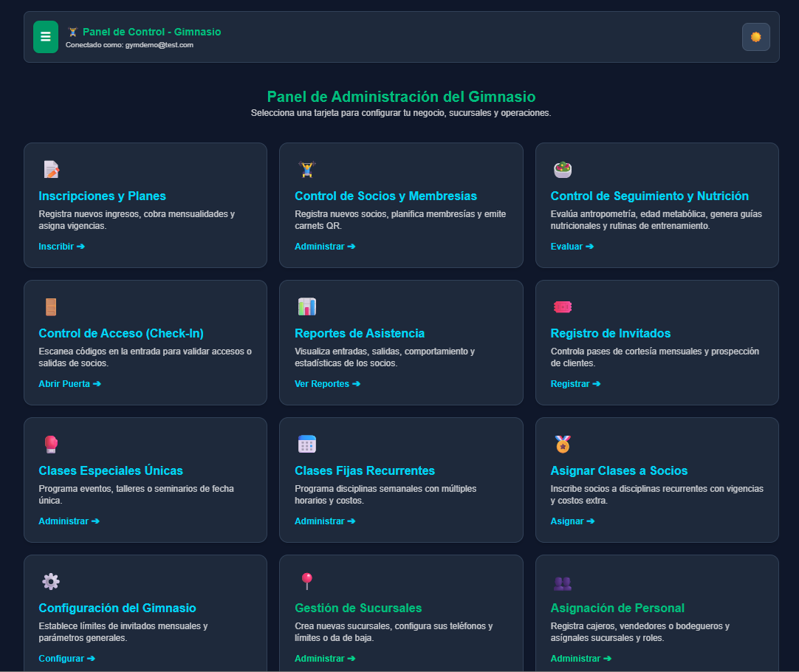Viewport: 799px width, 672px height.
Task: Click the calendar icon for Clases Fijas Recurrentes
Action: (x=306, y=445)
